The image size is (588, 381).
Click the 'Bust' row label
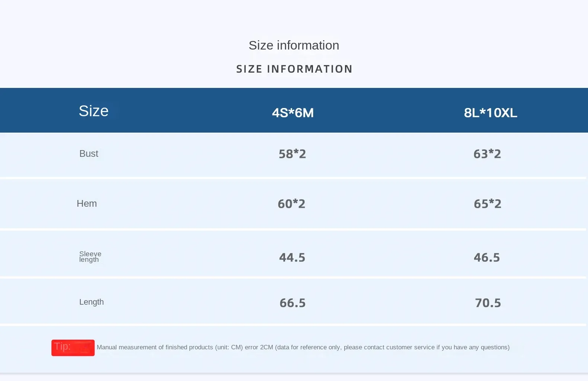coord(89,154)
